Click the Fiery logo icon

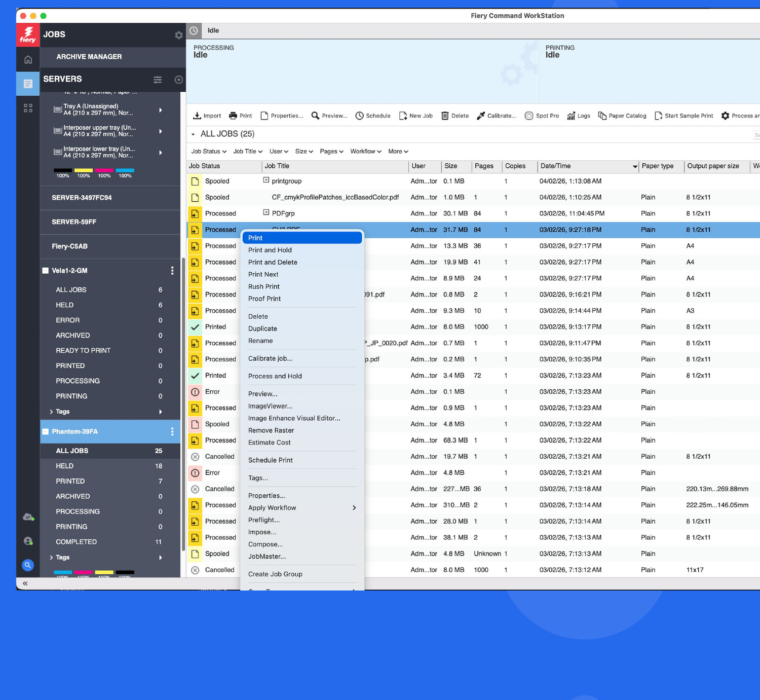click(28, 35)
